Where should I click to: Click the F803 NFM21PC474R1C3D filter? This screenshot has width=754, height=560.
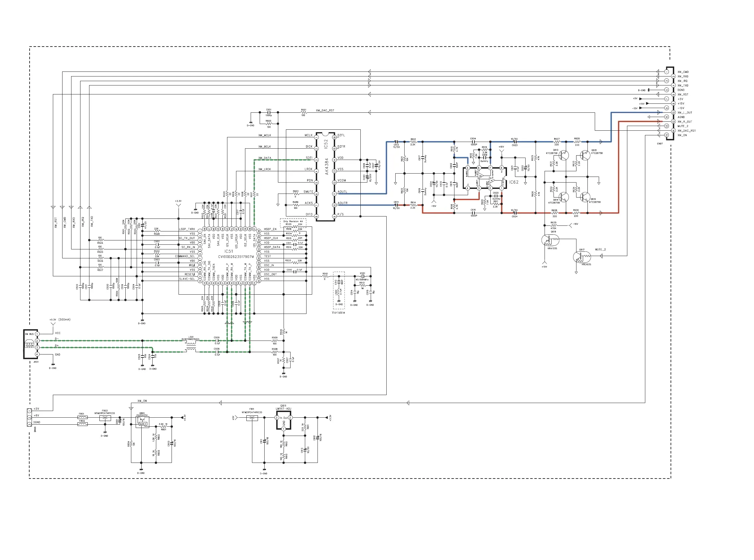(x=105, y=418)
